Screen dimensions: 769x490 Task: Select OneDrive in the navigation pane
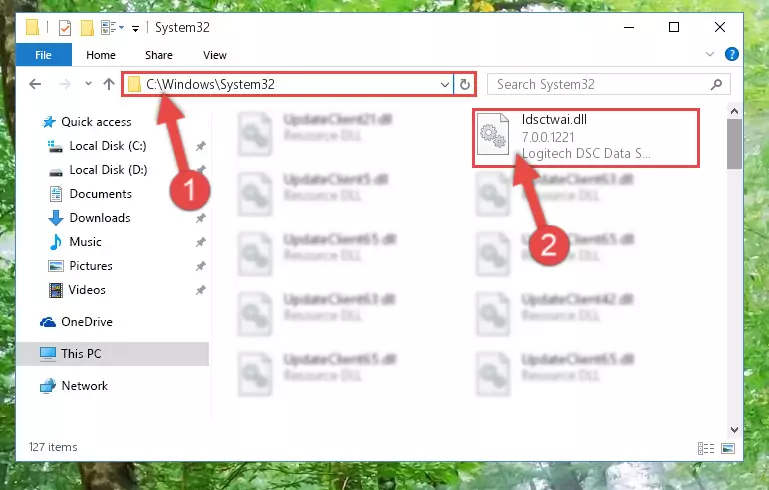pyautogui.click(x=77, y=322)
